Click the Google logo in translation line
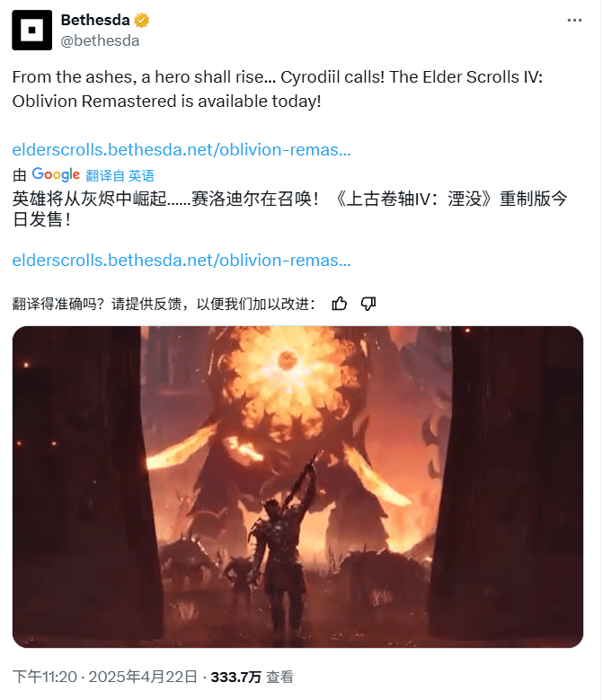Image resolution: width=603 pixels, height=700 pixels. click(56, 174)
